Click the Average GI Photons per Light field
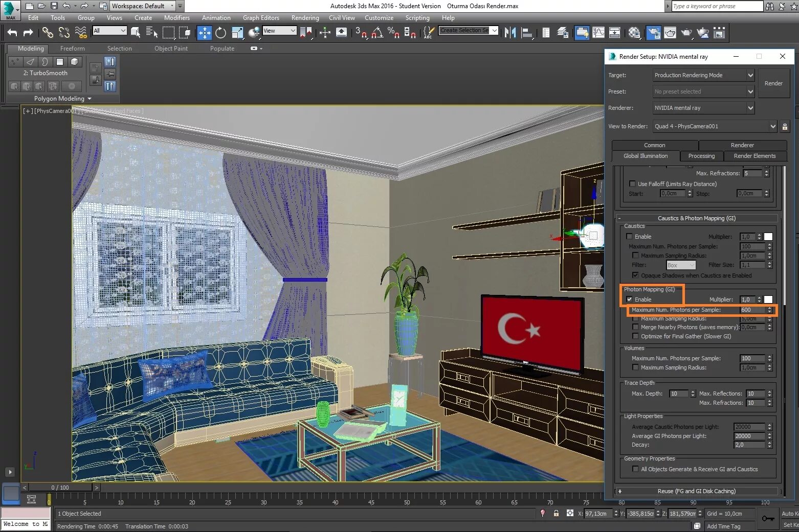This screenshot has width=799, height=532. (749, 436)
